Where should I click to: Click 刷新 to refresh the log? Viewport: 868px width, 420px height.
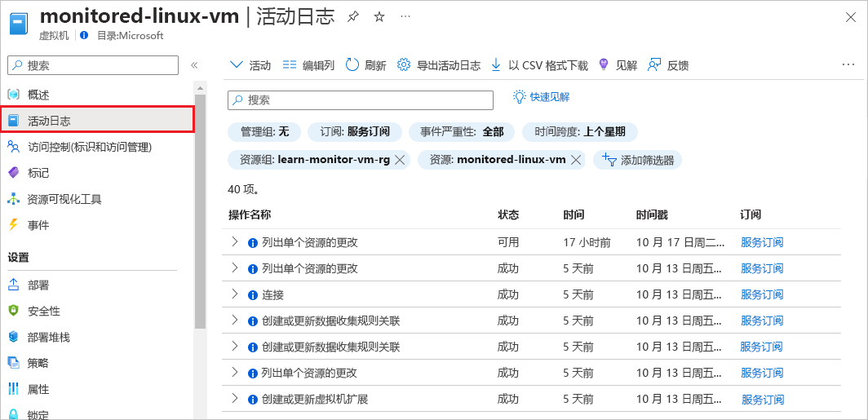tap(366, 65)
